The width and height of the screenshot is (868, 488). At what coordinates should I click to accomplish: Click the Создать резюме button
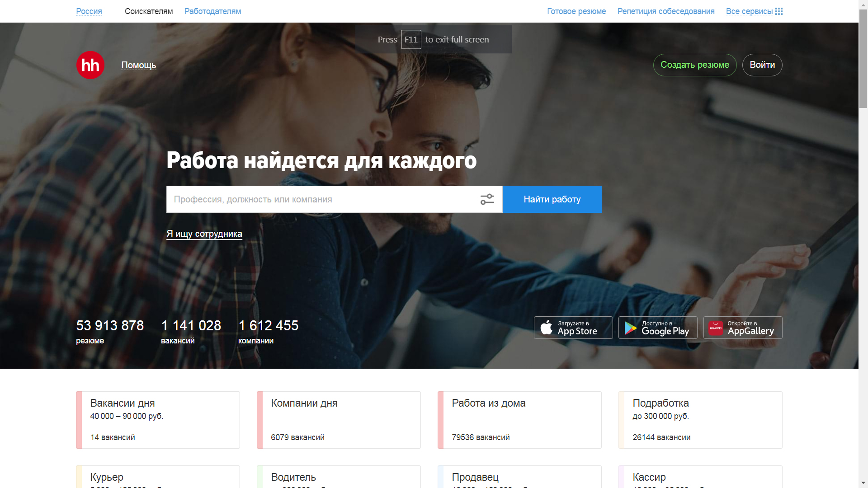click(695, 65)
